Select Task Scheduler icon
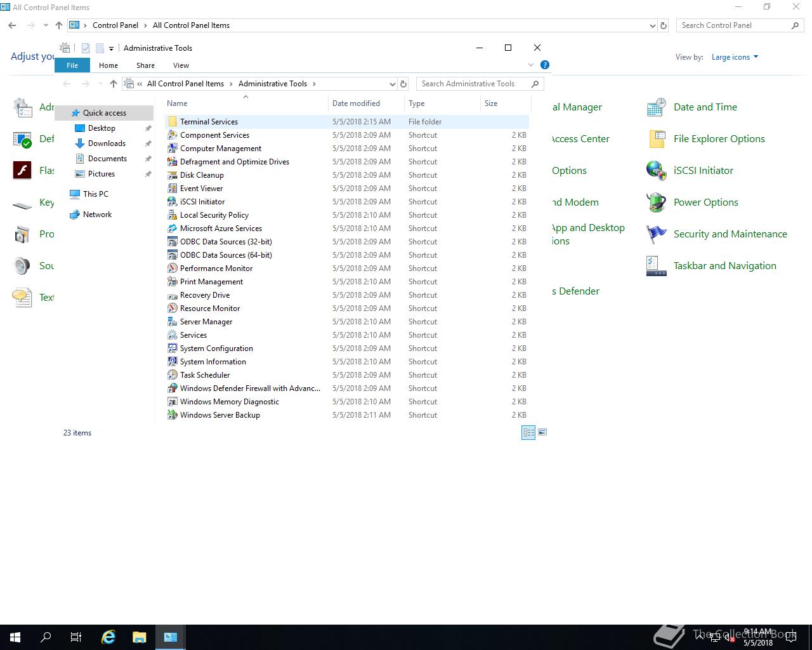The image size is (812, 650). pyautogui.click(x=173, y=375)
